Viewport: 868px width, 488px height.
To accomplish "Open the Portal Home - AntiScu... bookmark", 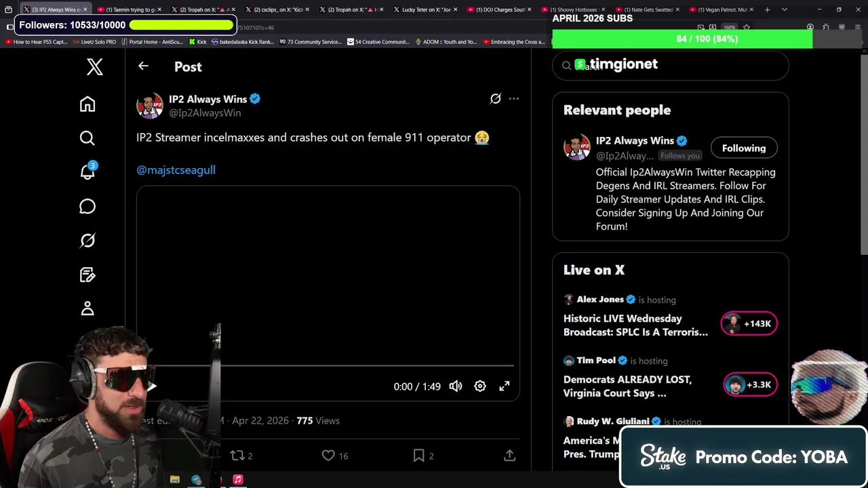I will tap(152, 42).
